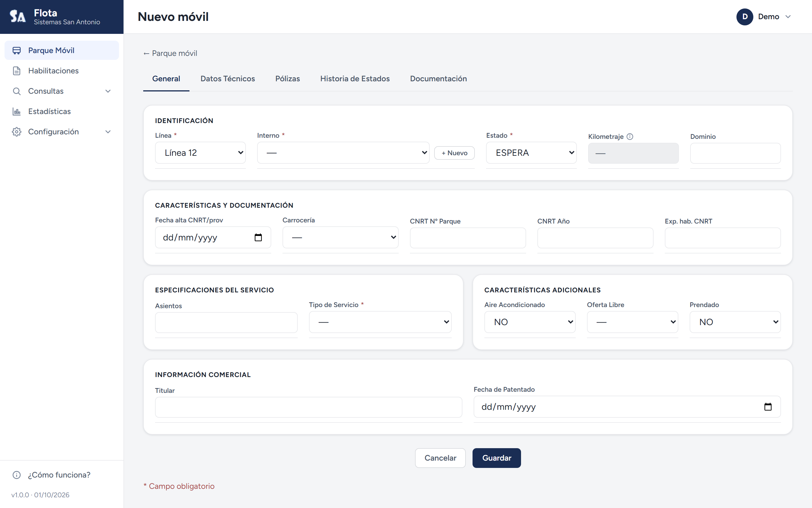The height and width of the screenshot is (508, 812).
Task: Click the Configuración gear icon
Action: [16, 132]
